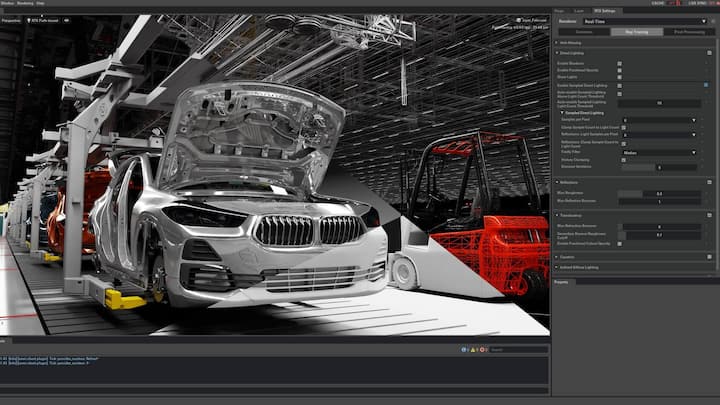
Task: Click the options icon right of Renderer dropdown
Action: 713,21
